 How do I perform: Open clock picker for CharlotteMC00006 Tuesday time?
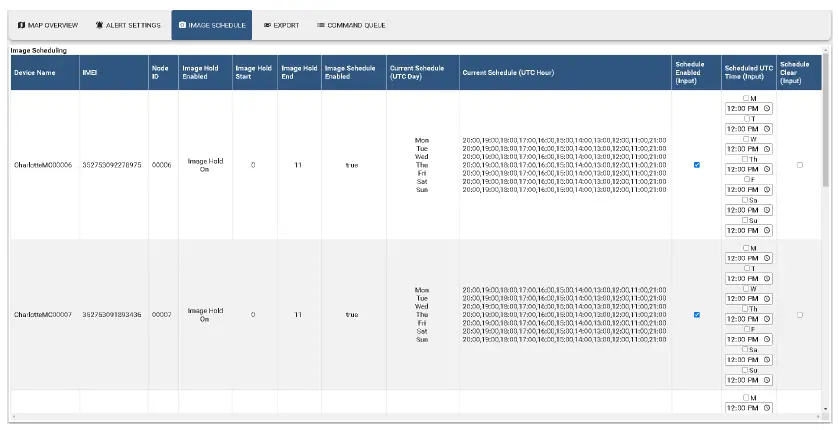coord(766,129)
